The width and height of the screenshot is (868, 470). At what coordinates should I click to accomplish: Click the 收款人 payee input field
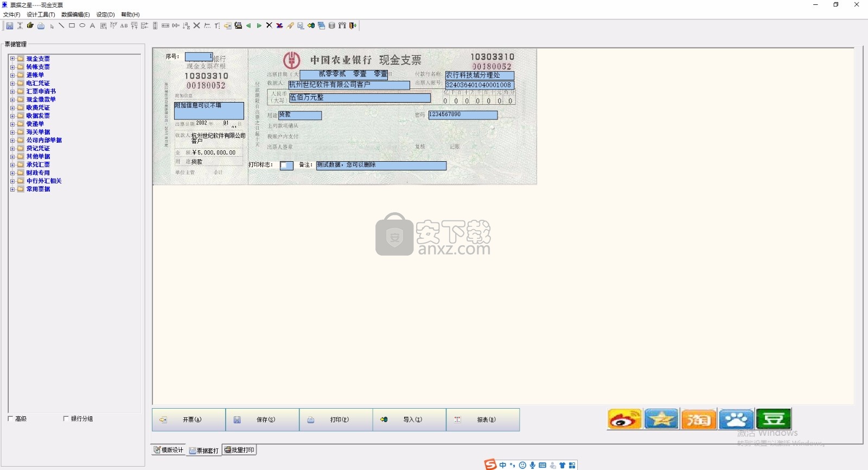click(349, 85)
